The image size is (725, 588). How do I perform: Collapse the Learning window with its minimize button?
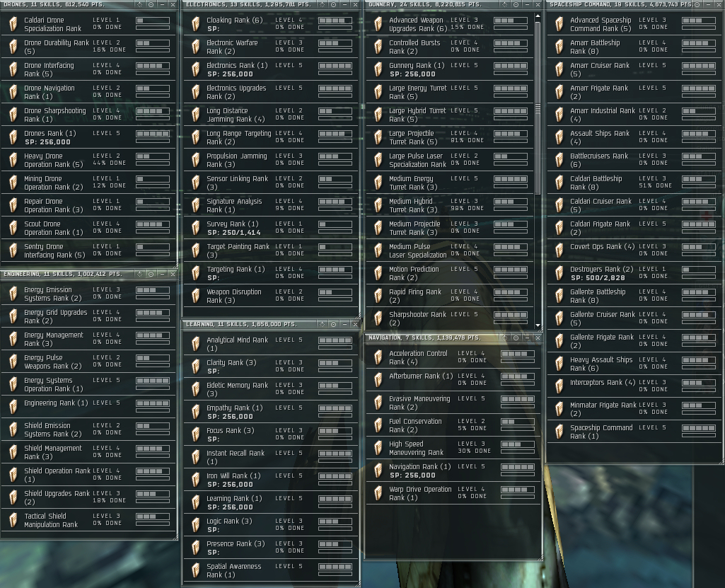(x=344, y=324)
